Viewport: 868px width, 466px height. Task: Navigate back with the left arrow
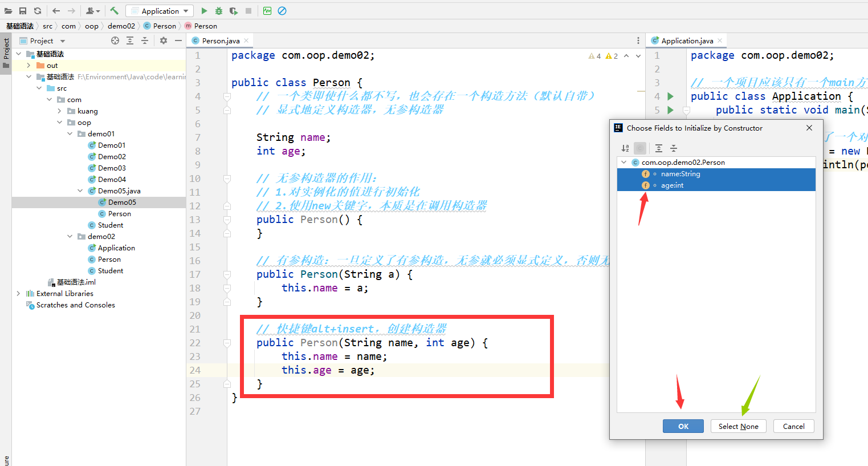[56, 11]
